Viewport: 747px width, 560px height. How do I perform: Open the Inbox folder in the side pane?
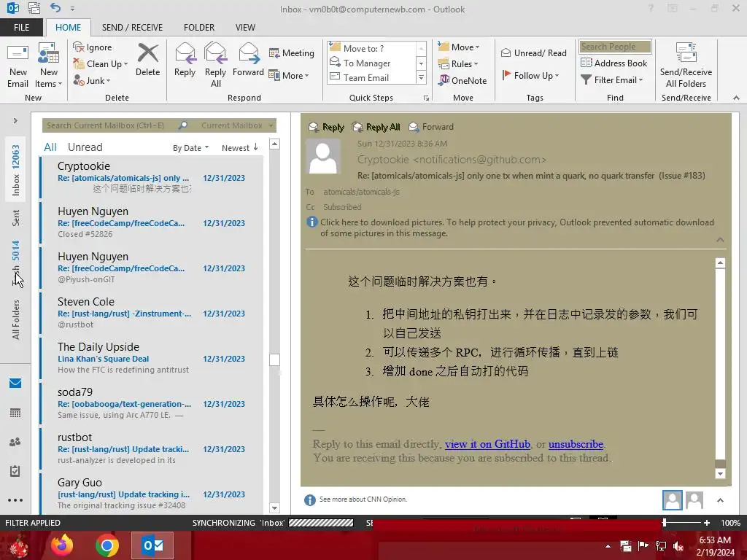pyautogui.click(x=16, y=170)
